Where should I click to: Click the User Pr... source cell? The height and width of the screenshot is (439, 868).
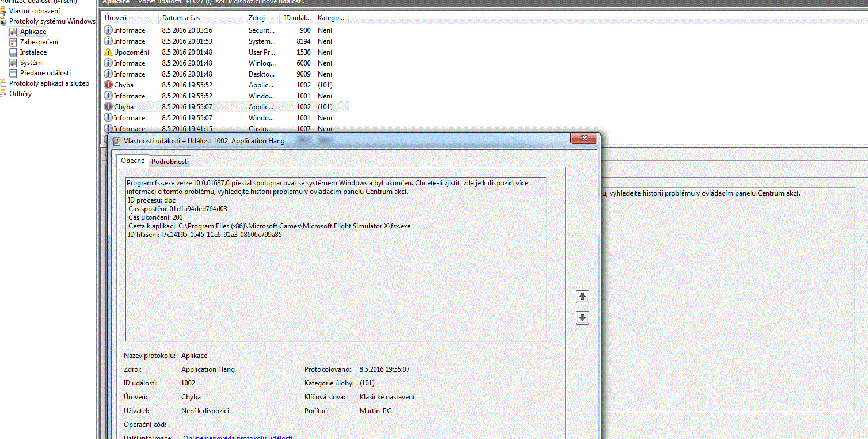262,52
